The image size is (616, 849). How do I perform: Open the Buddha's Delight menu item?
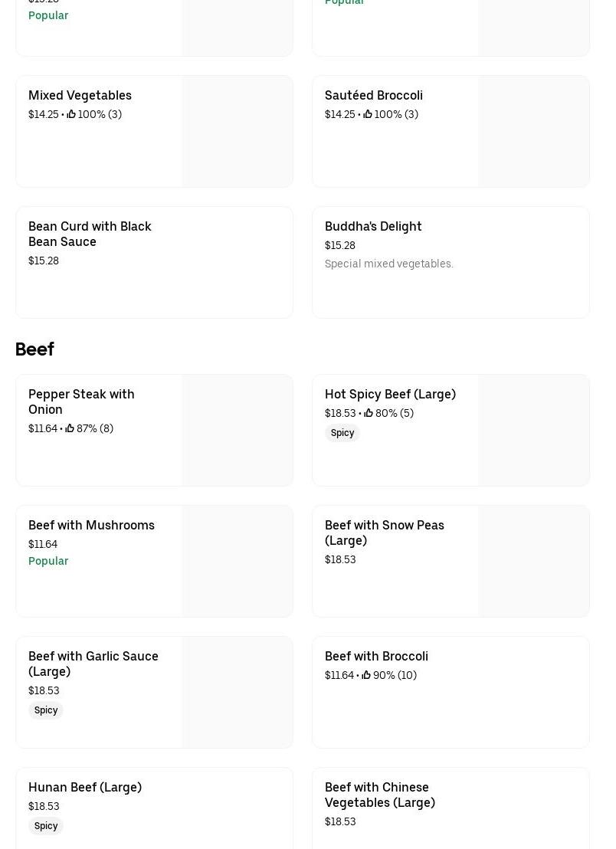pyautogui.click(x=373, y=226)
